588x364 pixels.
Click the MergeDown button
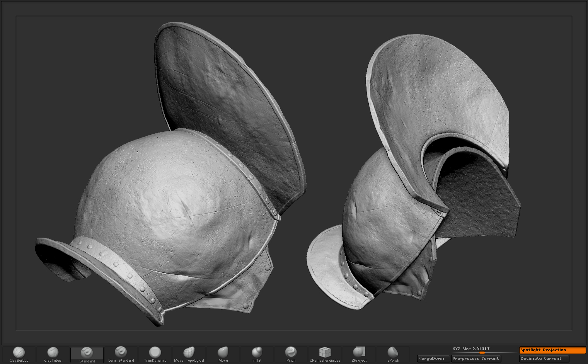434,359
